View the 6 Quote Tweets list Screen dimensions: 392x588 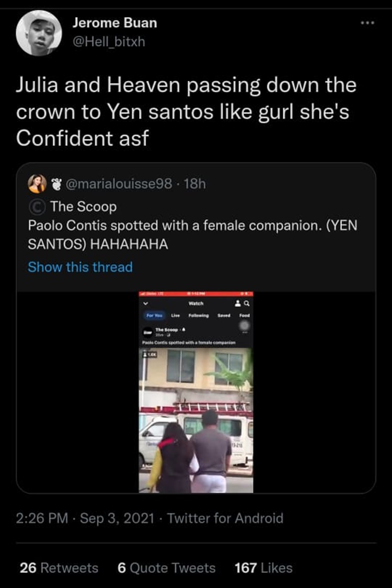point(166,568)
